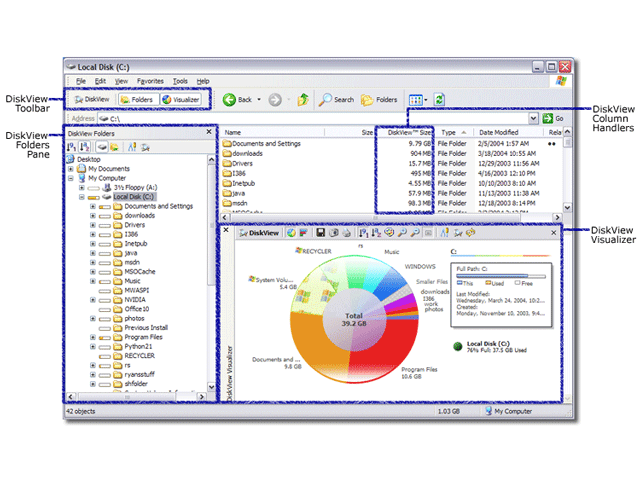640x480 pixels.
Task: Expand the Music folder tree node
Action: tap(93, 281)
